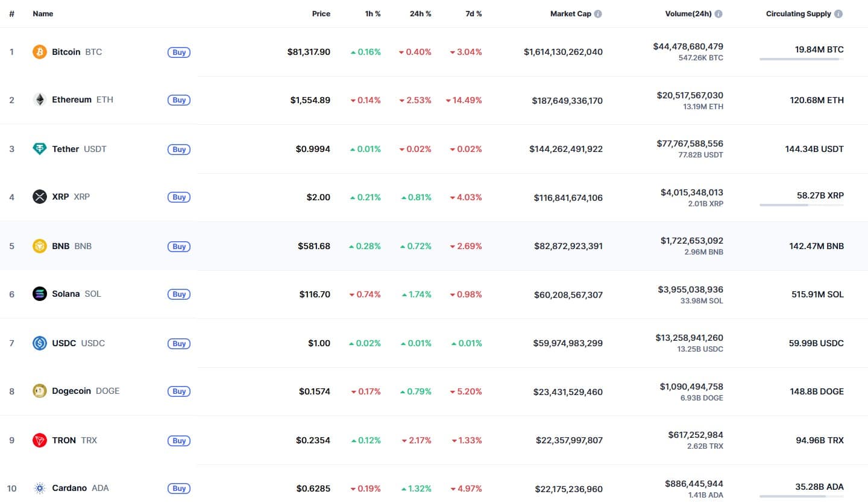This screenshot has height=503, width=868.
Task: Open the Ethereum coin name link
Action: pos(72,100)
